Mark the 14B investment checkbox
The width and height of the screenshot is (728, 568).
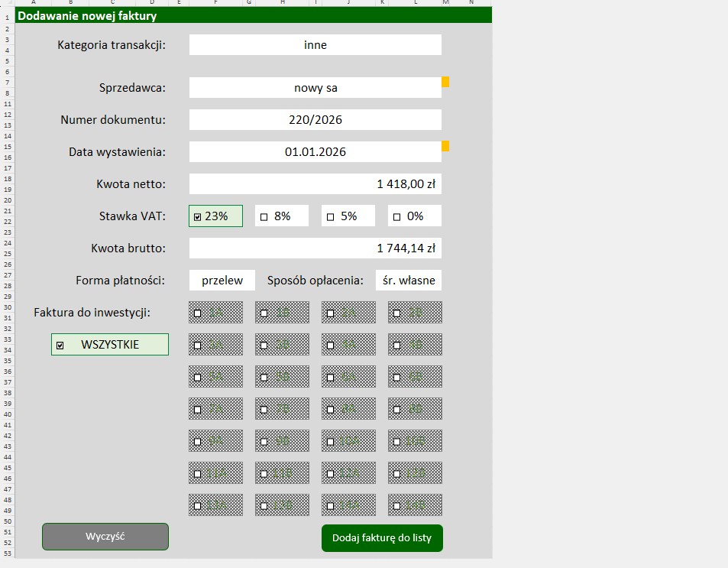[x=396, y=505]
